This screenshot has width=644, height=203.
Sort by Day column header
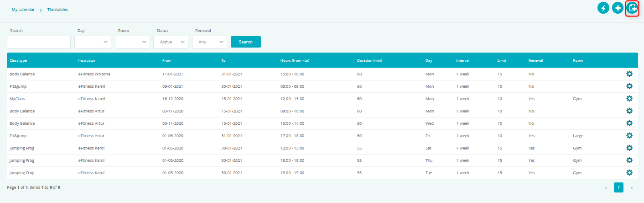(x=429, y=60)
